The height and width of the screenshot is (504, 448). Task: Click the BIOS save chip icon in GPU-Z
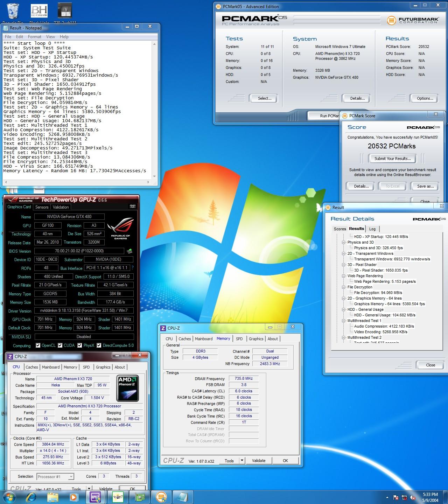coord(129,251)
